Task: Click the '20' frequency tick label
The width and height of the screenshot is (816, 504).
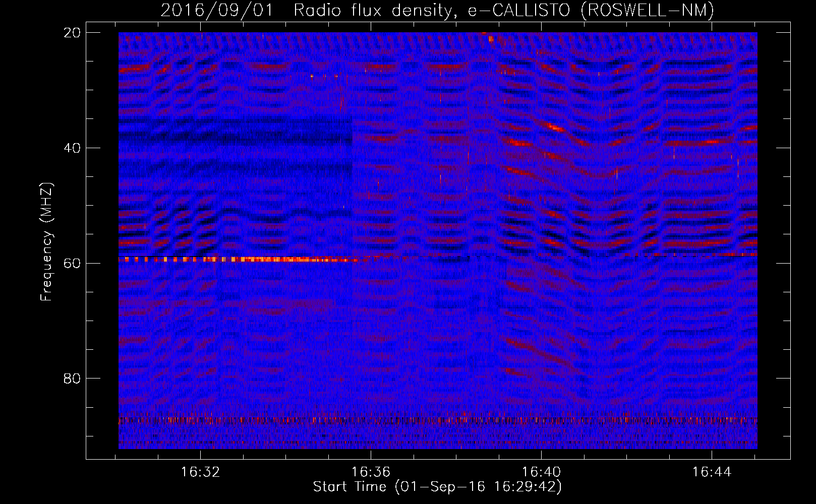Action: 72,32
